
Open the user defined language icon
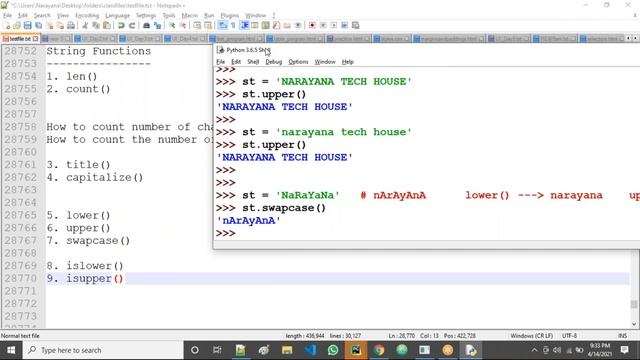pos(255,25)
